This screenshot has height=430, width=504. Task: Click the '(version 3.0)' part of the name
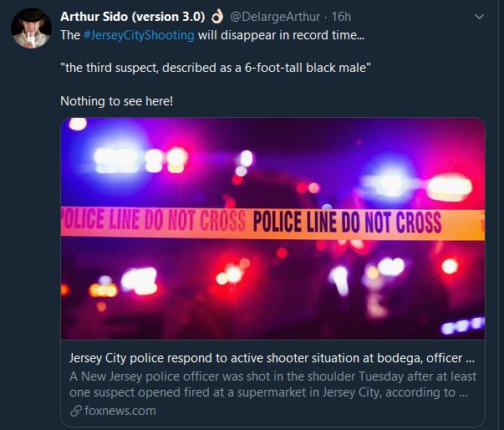[x=168, y=17]
